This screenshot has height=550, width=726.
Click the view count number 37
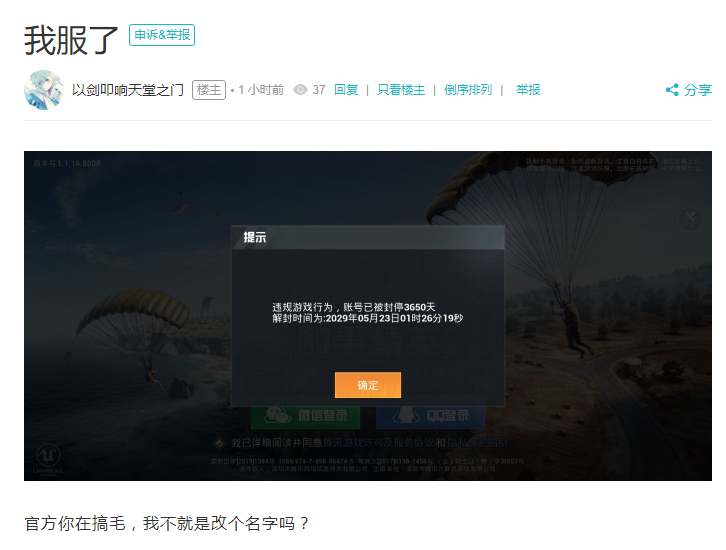point(319,89)
